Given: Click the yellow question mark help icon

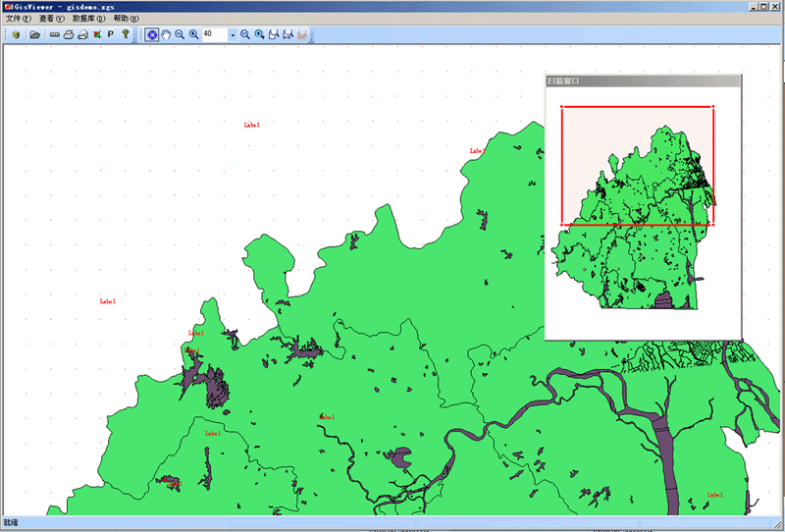Looking at the screenshot, I should click(126, 34).
